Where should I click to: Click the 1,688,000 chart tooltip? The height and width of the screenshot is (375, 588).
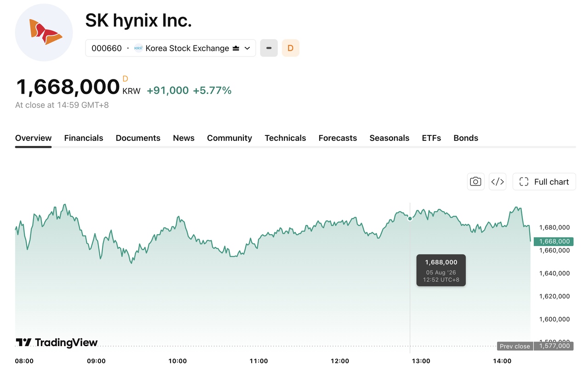tap(441, 270)
